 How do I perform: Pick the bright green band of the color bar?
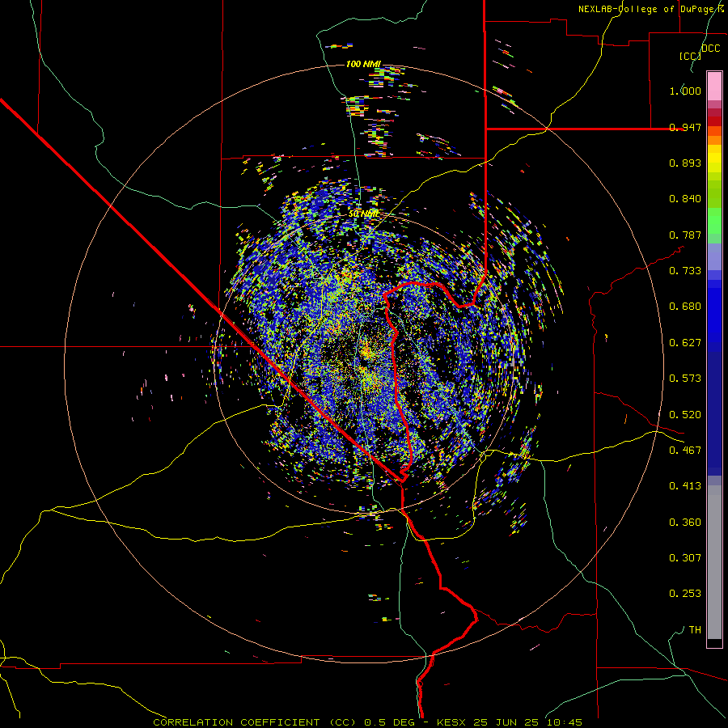(714, 221)
